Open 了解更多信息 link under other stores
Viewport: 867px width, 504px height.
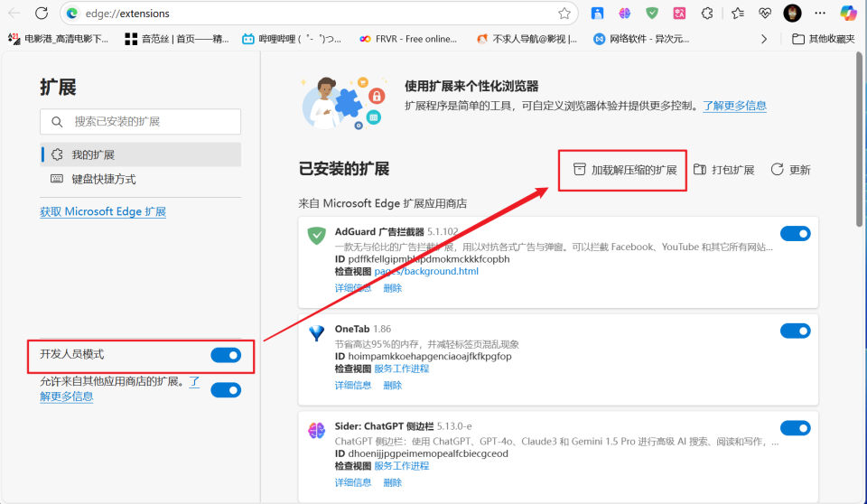pyautogui.click(x=66, y=397)
